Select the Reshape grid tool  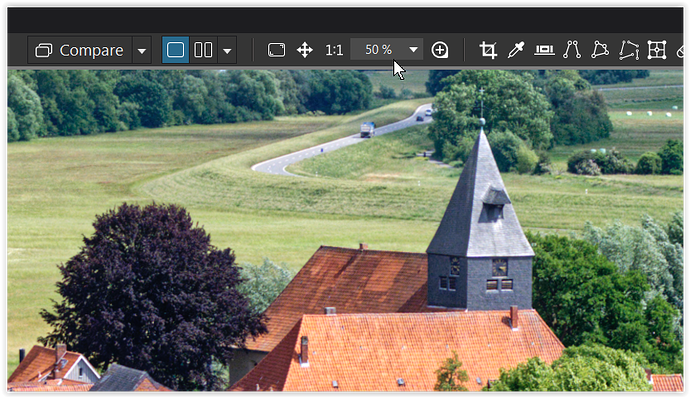[x=657, y=50]
